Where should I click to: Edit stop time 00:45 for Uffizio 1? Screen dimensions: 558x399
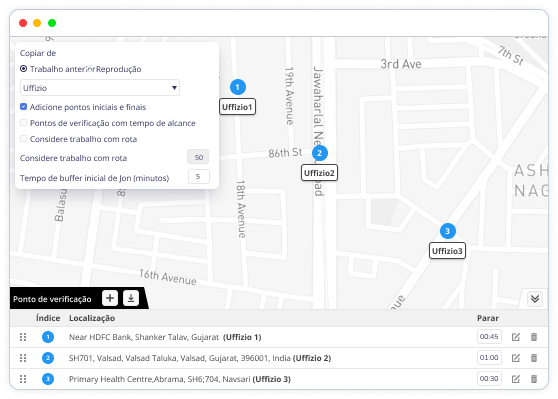coord(489,337)
